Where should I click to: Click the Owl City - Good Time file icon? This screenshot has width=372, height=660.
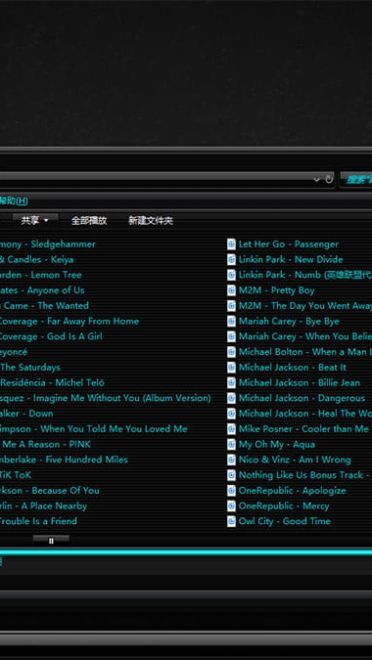(x=231, y=521)
